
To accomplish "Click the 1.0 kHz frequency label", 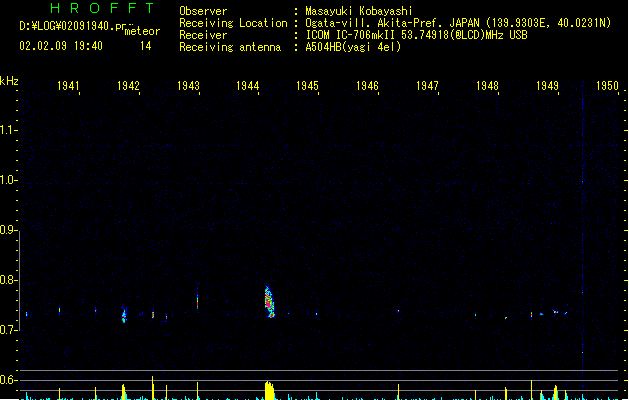I will point(8,180).
